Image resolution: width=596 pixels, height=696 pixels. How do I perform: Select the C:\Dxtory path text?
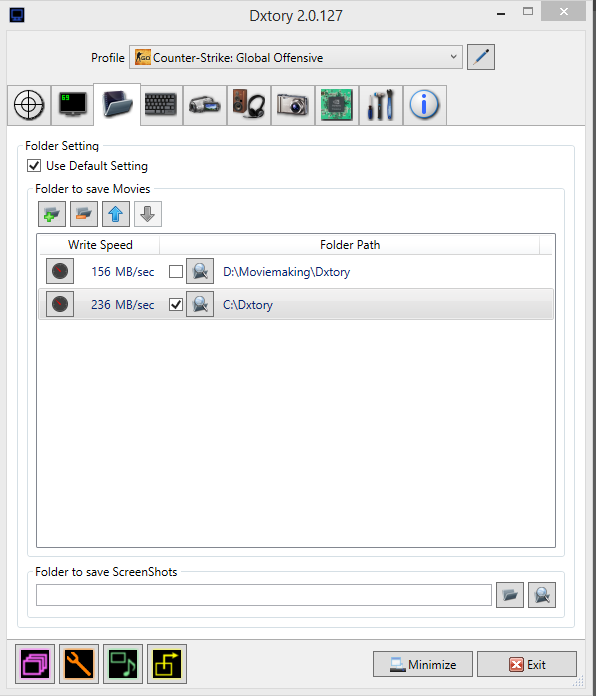[x=248, y=305]
